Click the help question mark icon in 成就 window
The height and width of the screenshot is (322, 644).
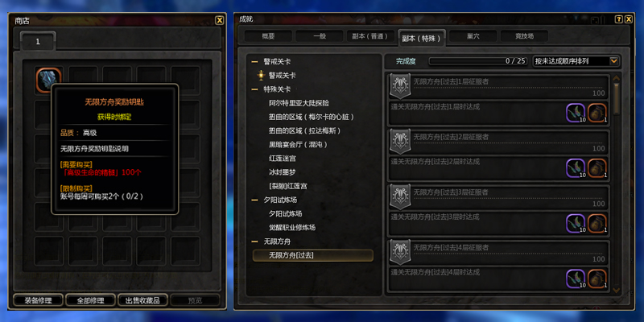pos(618,19)
